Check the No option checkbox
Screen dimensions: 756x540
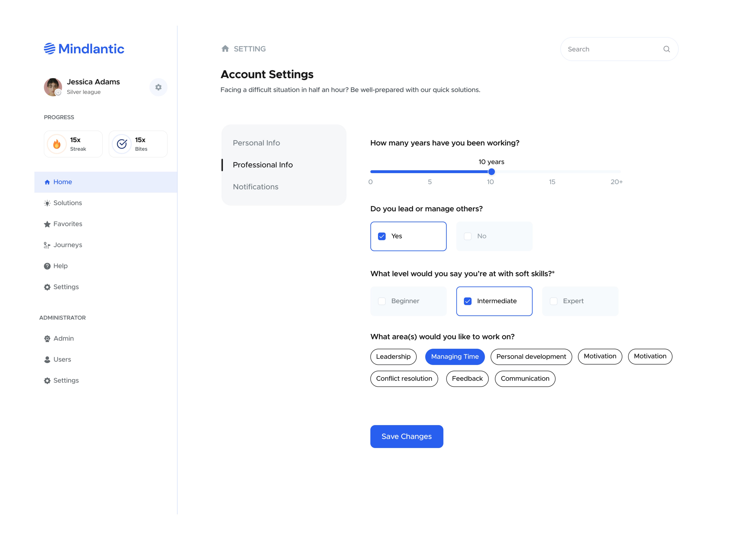[x=467, y=236]
